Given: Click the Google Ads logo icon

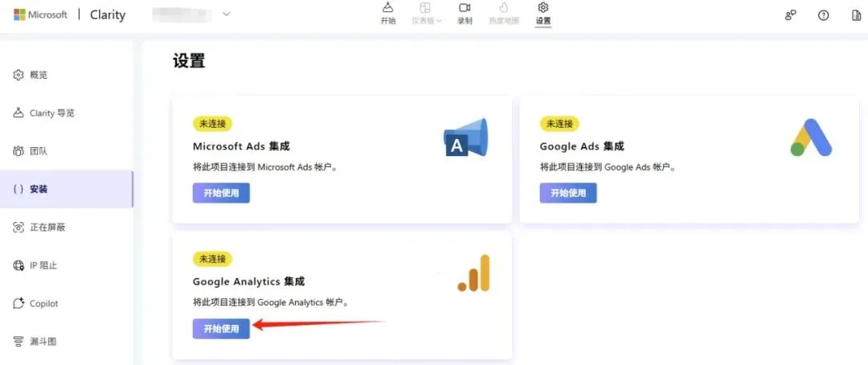Looking at the screenshot, I should 811,137.
